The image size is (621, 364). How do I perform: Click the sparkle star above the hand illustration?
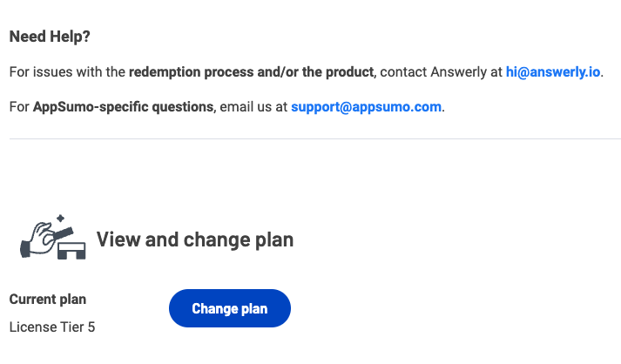click(x=60, y=218)
